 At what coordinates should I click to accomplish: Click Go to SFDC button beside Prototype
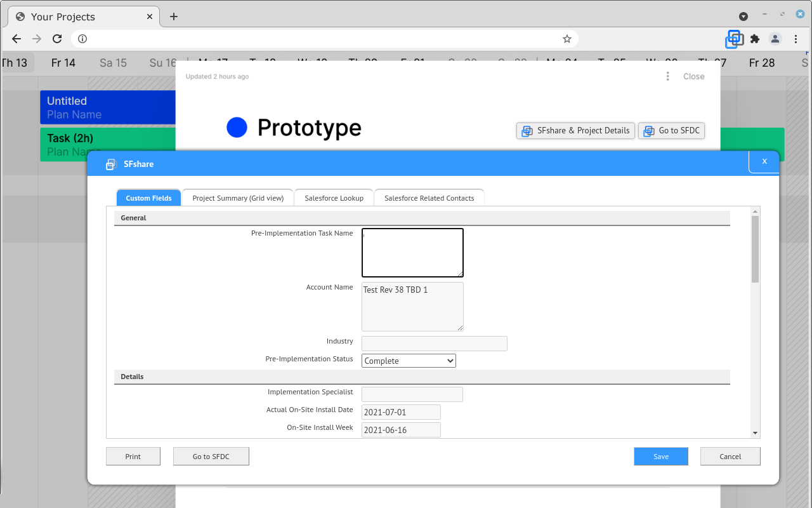[671, 130]
